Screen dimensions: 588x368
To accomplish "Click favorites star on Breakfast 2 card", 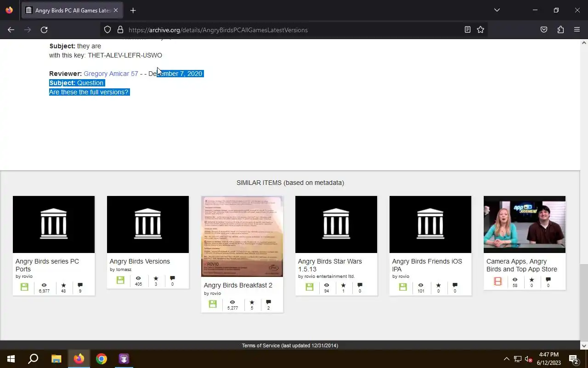I will (x=252, y=302).
